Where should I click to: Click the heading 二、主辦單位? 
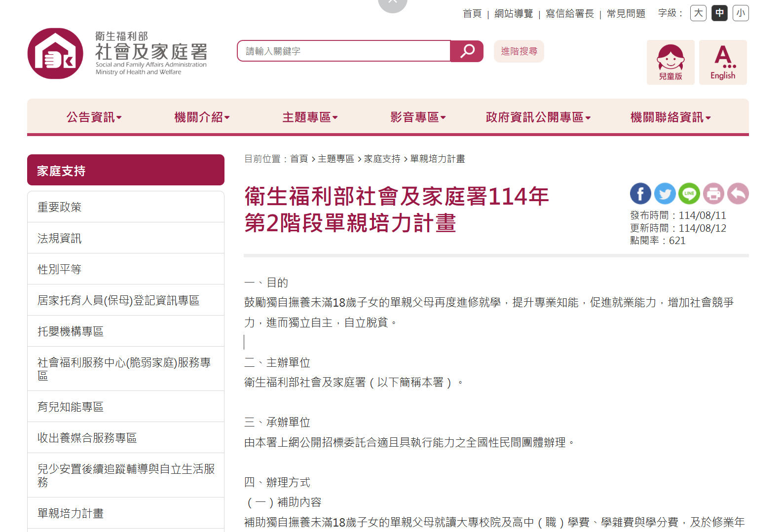(x=277, y=362)
